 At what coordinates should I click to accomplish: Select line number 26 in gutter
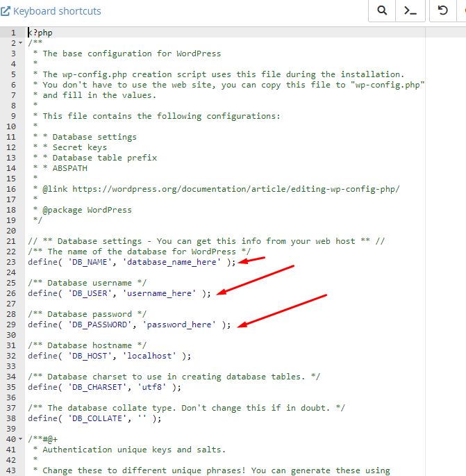point(11,293)
